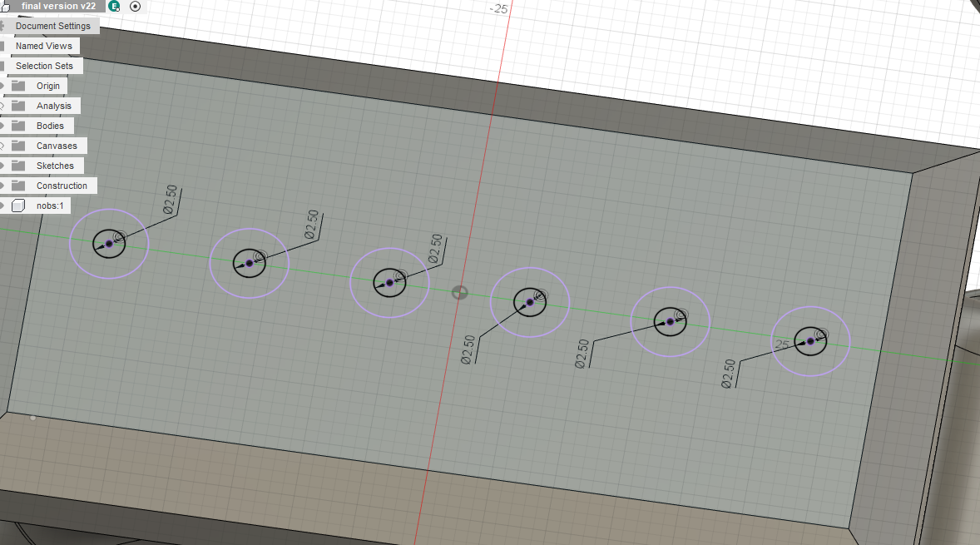980x545 pixels.
Task: Click the third-from-left circle's Ø2.50 dimension
Action: coord(436,249)
